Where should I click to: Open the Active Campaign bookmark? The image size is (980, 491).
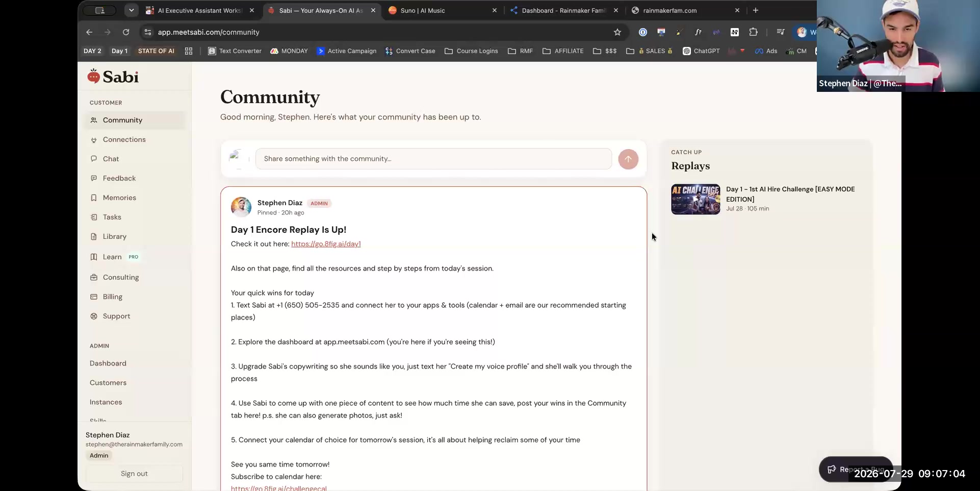click(x=347, y=51)
